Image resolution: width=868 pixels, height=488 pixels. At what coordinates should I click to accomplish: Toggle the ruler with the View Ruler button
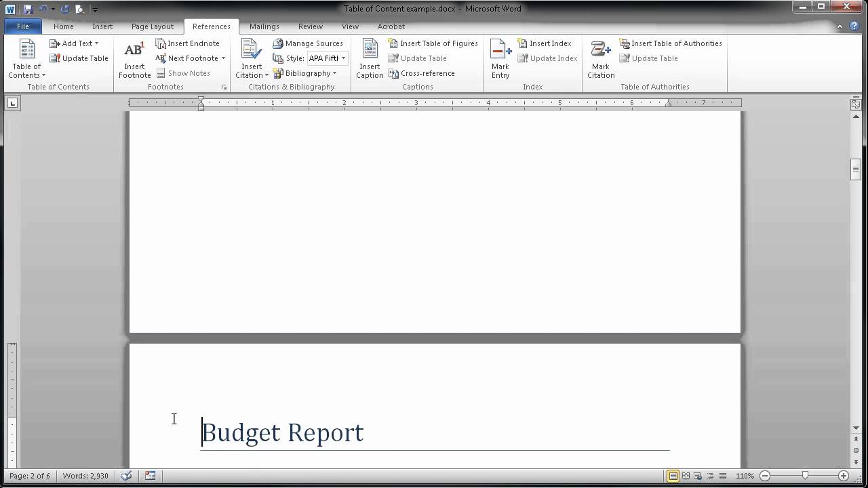[x=855, y=104]
